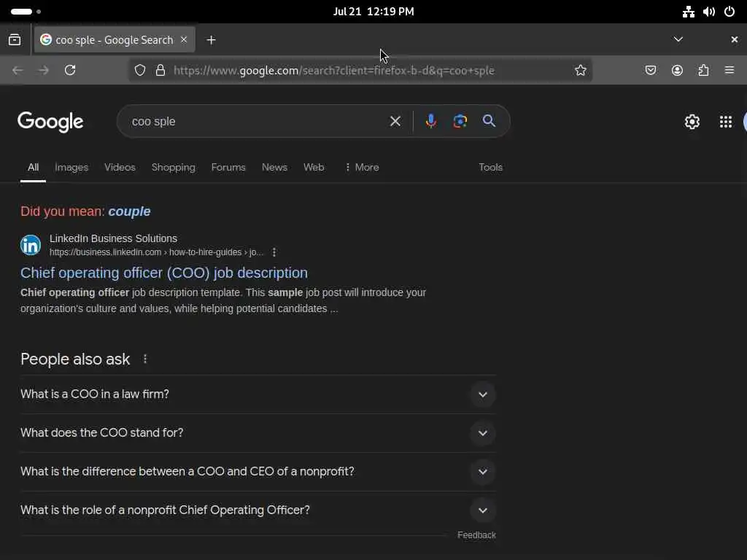
Task: Open the Firefox account icon
Action: pos(677,70)
